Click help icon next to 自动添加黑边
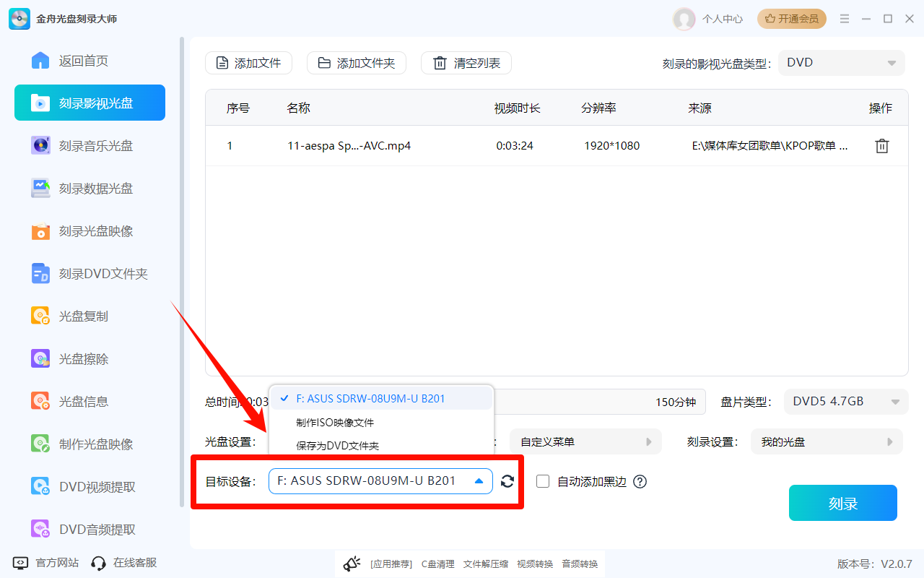 pos(640,481)
